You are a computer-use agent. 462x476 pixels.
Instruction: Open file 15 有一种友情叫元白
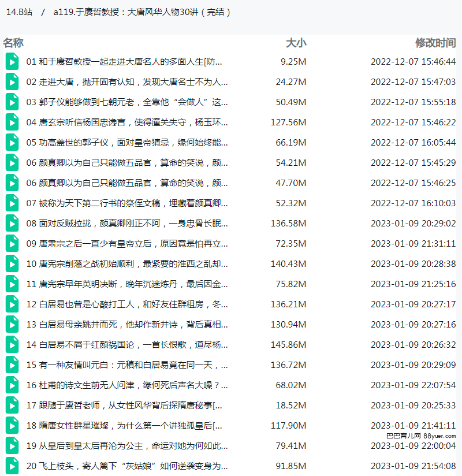click(x=127, y=365)
